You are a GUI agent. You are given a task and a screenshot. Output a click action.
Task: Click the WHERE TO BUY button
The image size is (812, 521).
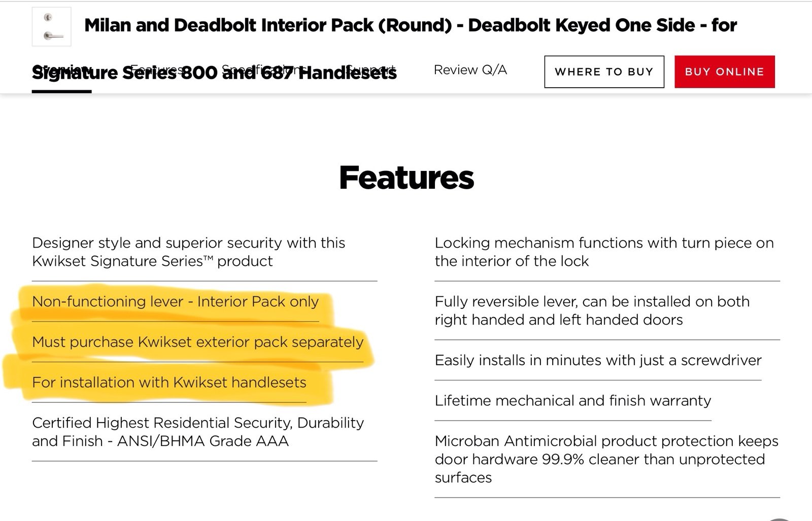point(604,72)
